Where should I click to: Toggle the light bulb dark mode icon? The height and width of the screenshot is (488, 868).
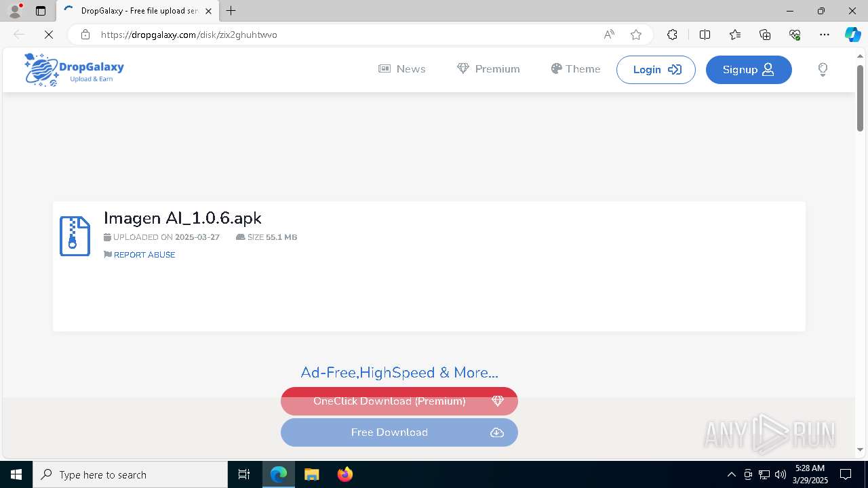[823, 69]
